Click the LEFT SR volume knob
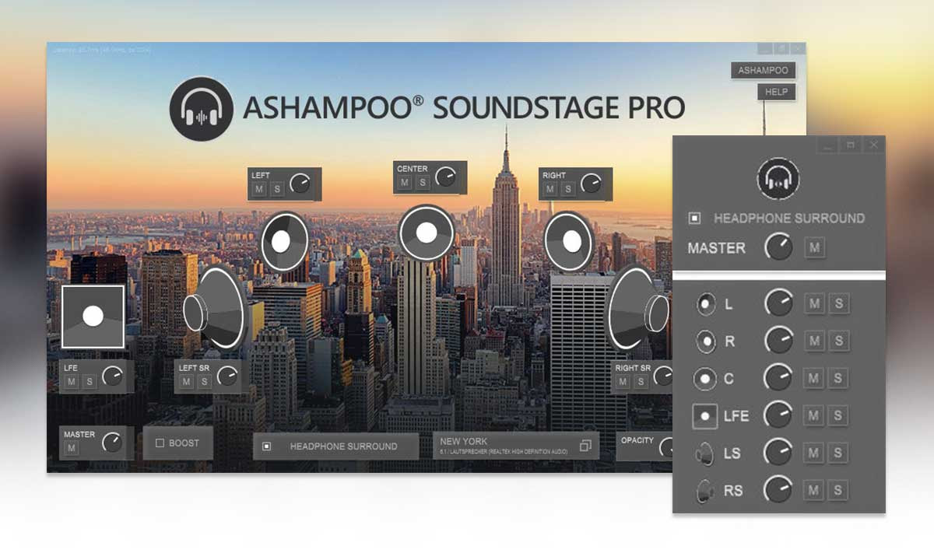The height and width of the screenshot is (560, 934). 227,376
